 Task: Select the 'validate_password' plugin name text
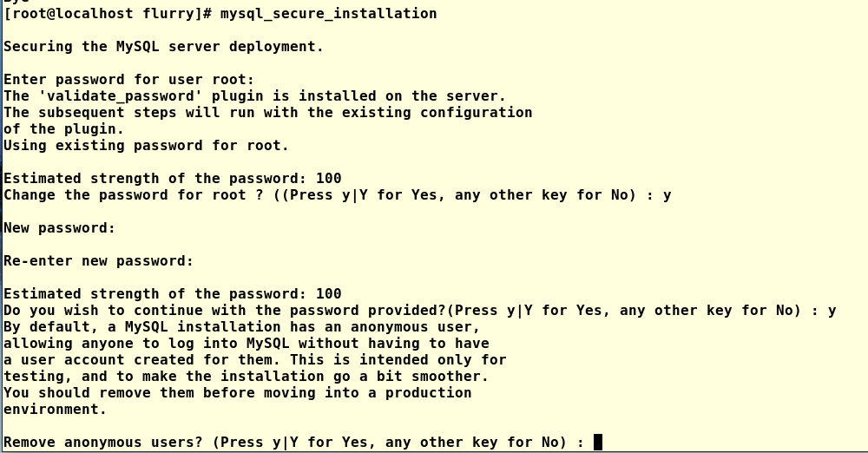tap(120, 96)
